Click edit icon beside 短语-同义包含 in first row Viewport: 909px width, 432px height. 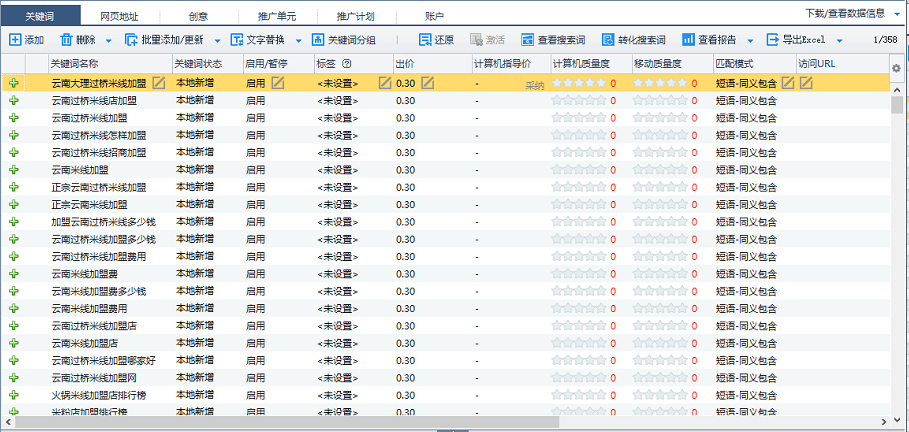click(788, 82)
